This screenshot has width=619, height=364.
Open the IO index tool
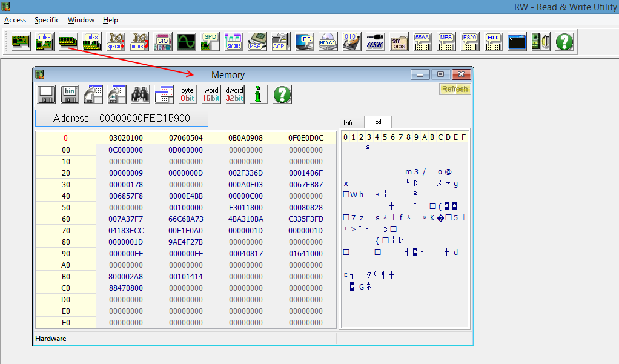click(139, 42)
